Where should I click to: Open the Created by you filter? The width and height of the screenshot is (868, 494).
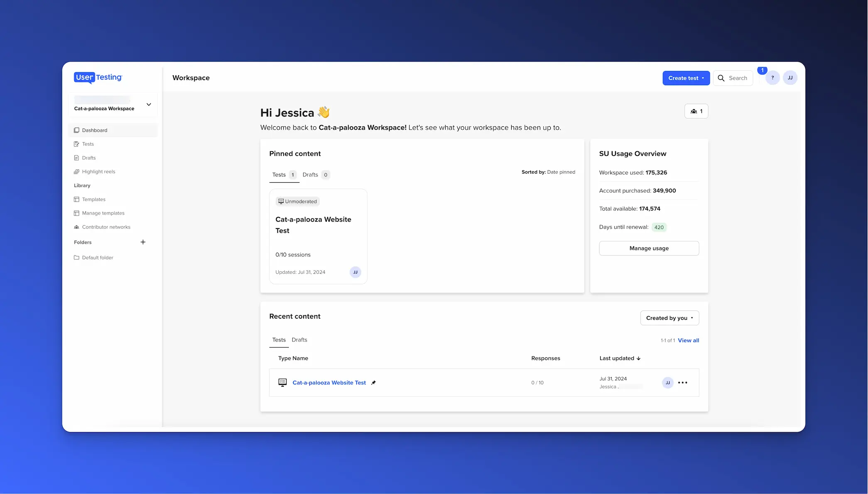coord(669,318)
